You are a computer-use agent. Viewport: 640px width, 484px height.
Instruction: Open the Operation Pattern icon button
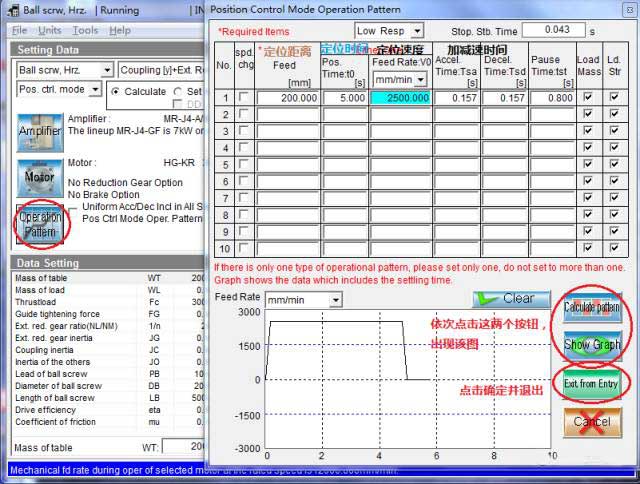(40, 223)
